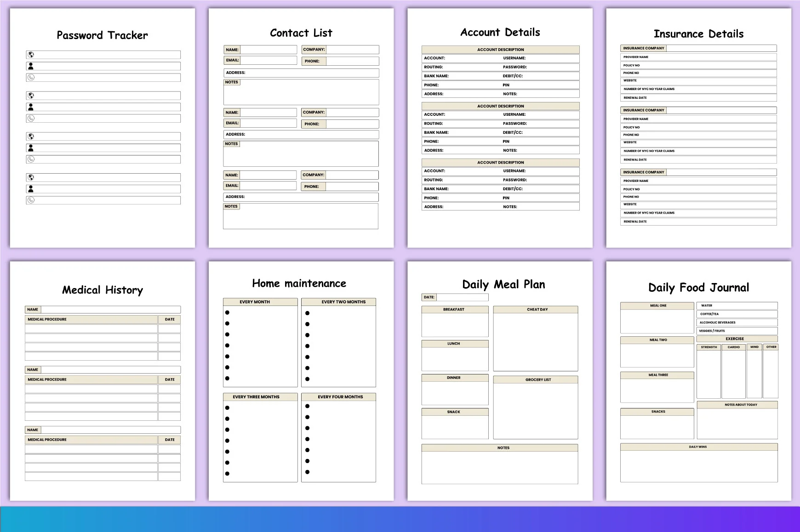Image resolution: width=800 pixels, height=532 pixels.
Task: Click the 'SNACK' label in Daily Meal Plan
Action: 455,412
